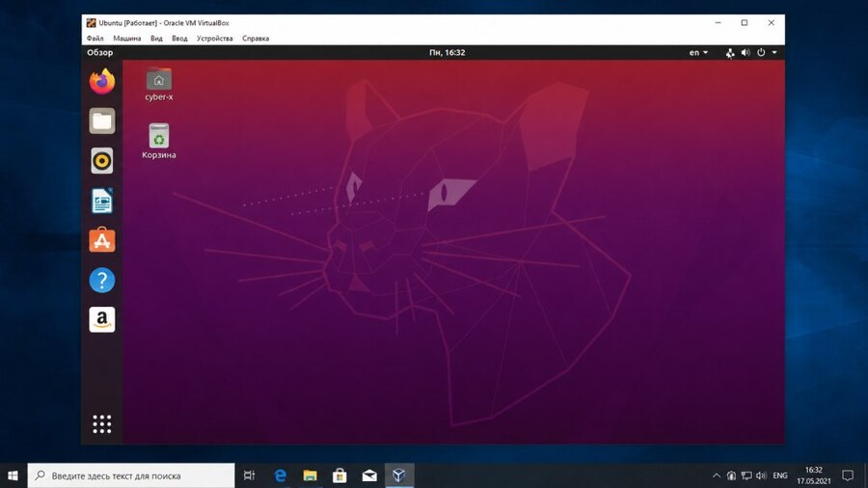Show Applications grid button in the dock
Image resolution: width=868 pixels, height=488 pixels.
[102, 423]
